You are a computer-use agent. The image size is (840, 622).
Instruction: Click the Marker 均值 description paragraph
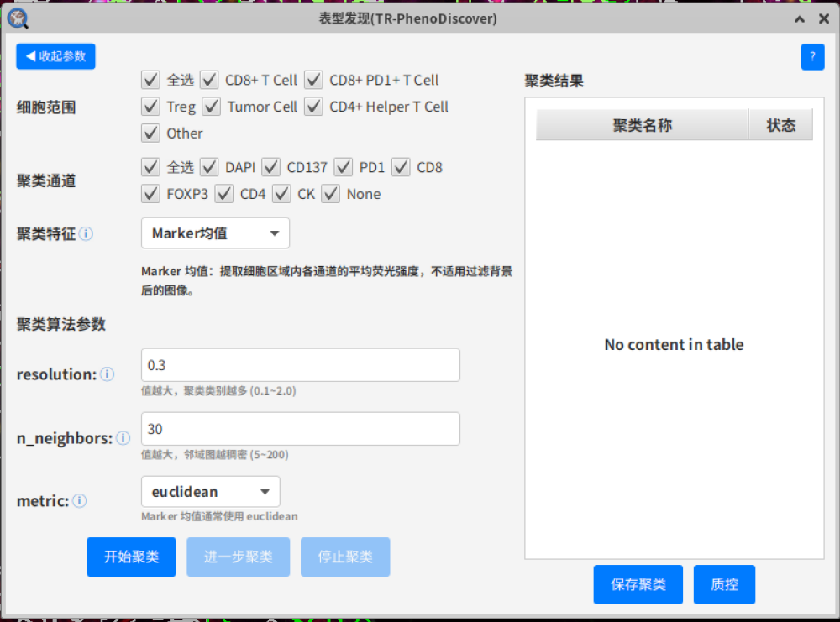click(326, 280)
